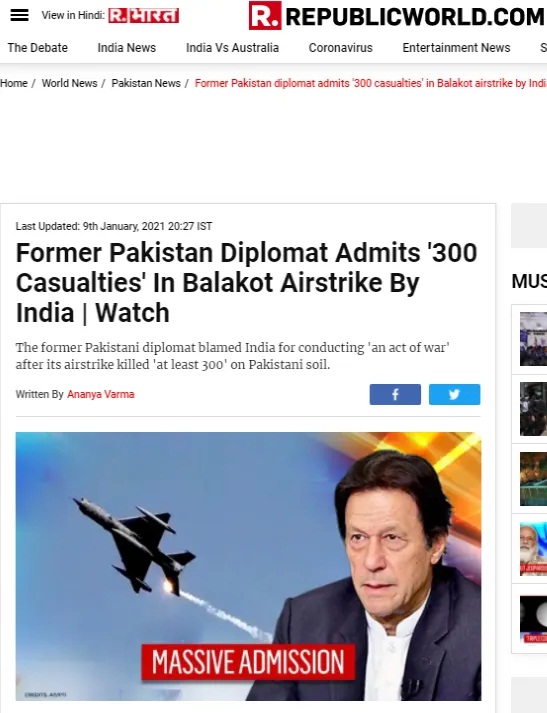Open second sidebar story thumbnail
The image size is (547, 713).
533,409
